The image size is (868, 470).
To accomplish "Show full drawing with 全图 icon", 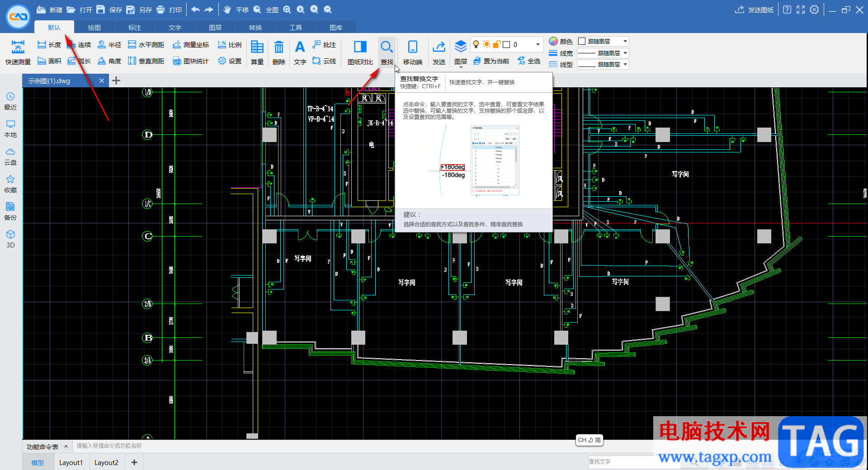I will (x=257, y=9).
